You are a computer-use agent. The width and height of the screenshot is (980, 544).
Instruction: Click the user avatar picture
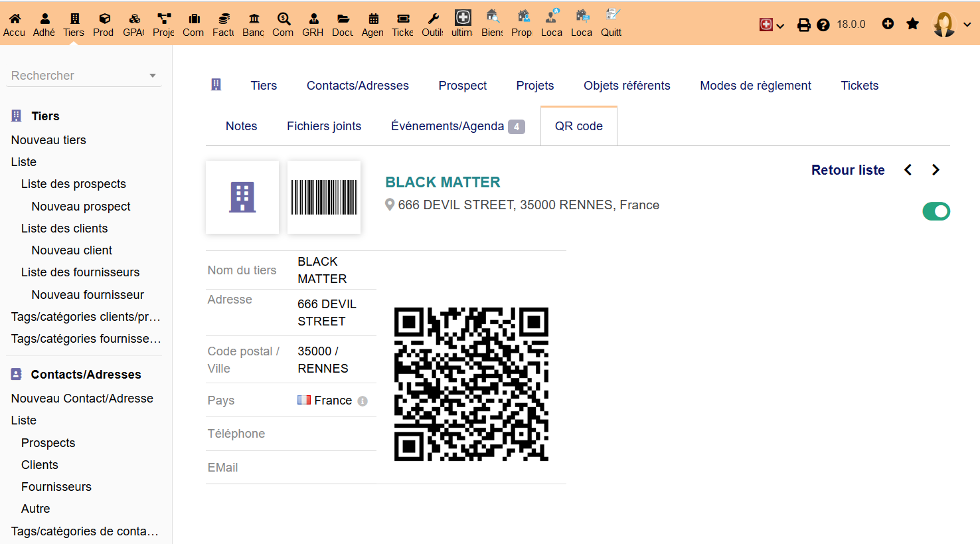click(944, 25)
